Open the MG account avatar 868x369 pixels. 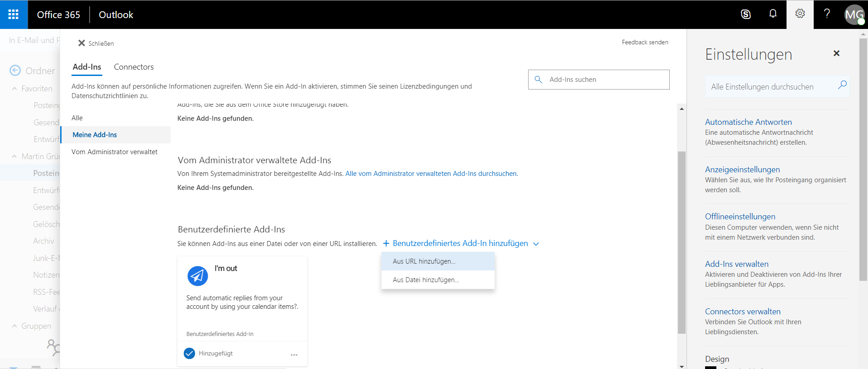854,14
